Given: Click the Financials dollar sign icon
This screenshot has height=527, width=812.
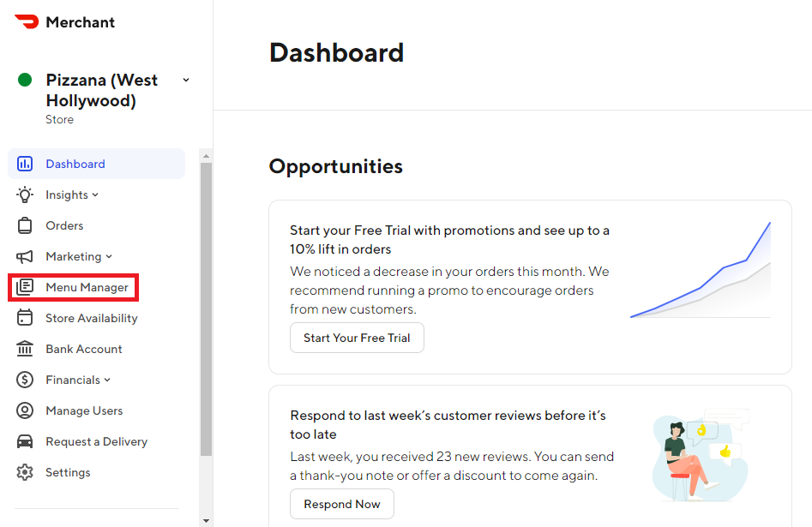Looking at the screenshot, I should point(25,380).
